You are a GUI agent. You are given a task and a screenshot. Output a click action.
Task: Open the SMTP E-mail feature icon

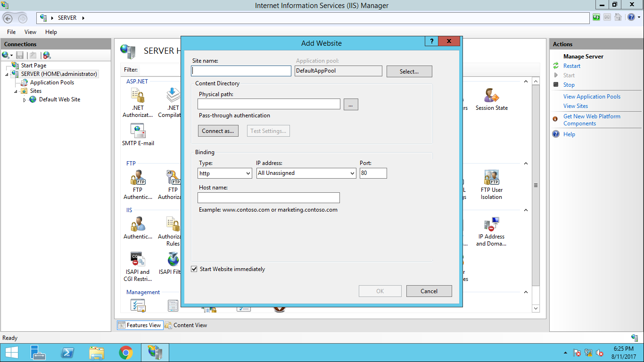coord(138,131)
